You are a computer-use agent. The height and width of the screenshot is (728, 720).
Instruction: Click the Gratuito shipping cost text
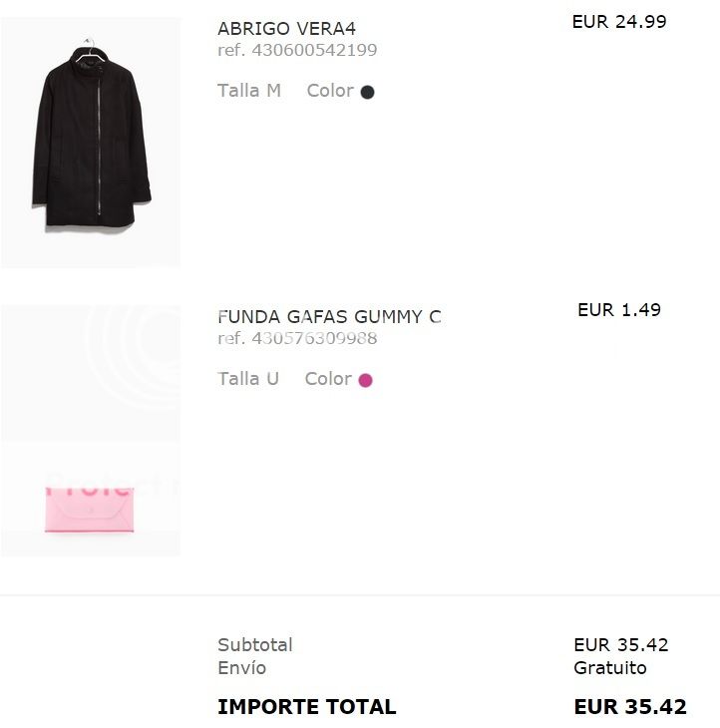(x=610, y=668)
